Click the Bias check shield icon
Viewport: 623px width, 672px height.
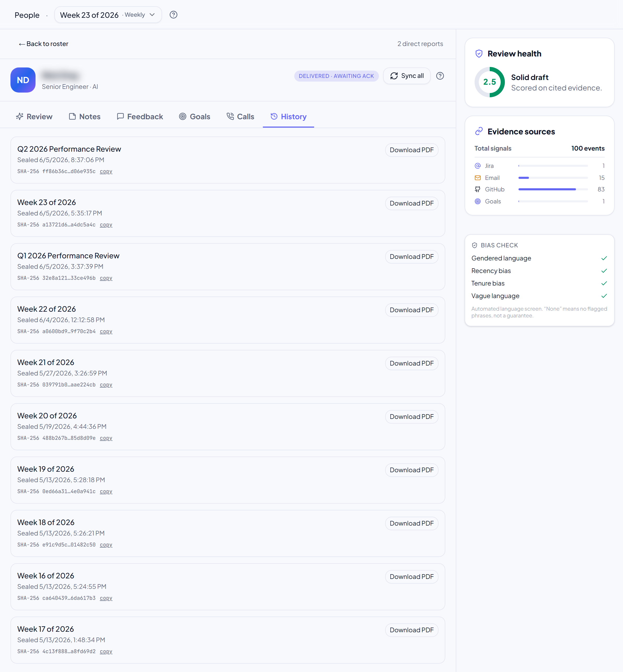[x=474, y=245]
